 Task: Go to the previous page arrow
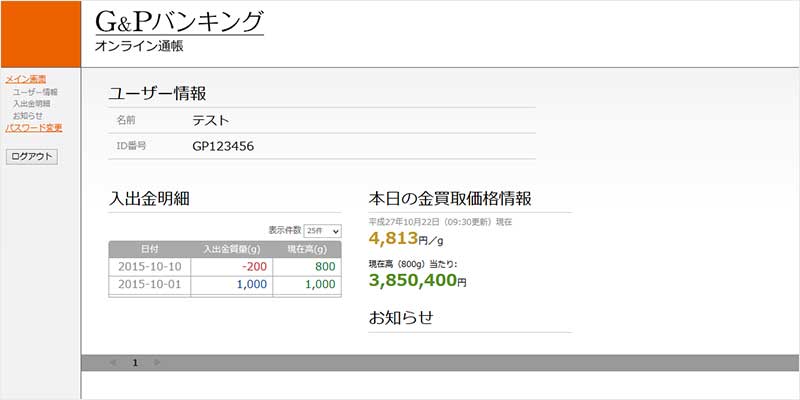pos(113,363)
